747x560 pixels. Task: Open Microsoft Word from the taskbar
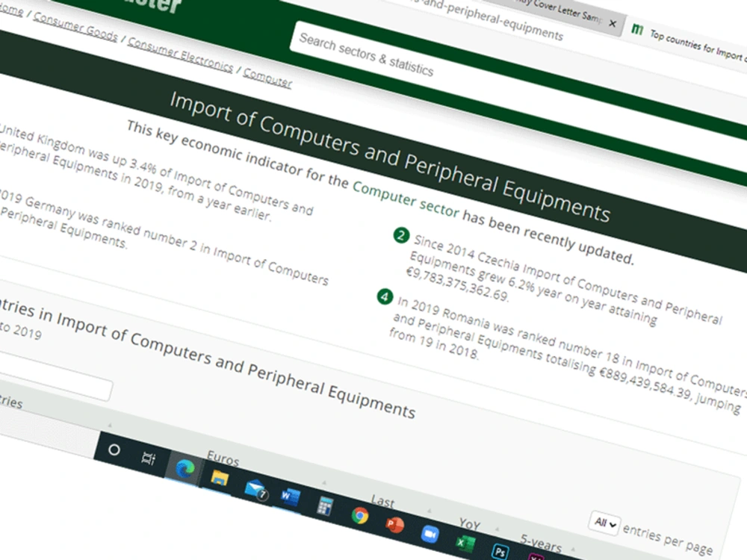(x=290, y=497)
